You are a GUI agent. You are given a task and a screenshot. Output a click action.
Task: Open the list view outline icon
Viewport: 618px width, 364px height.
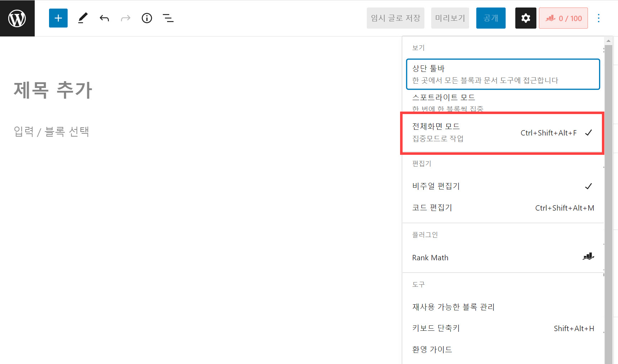[168, 18]
